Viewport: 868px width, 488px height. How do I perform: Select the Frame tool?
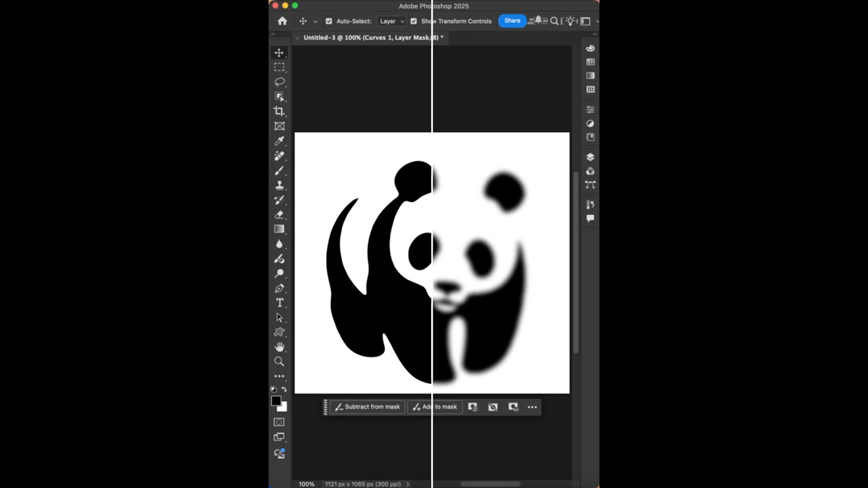pyautogui.click(x=279, y=126)
